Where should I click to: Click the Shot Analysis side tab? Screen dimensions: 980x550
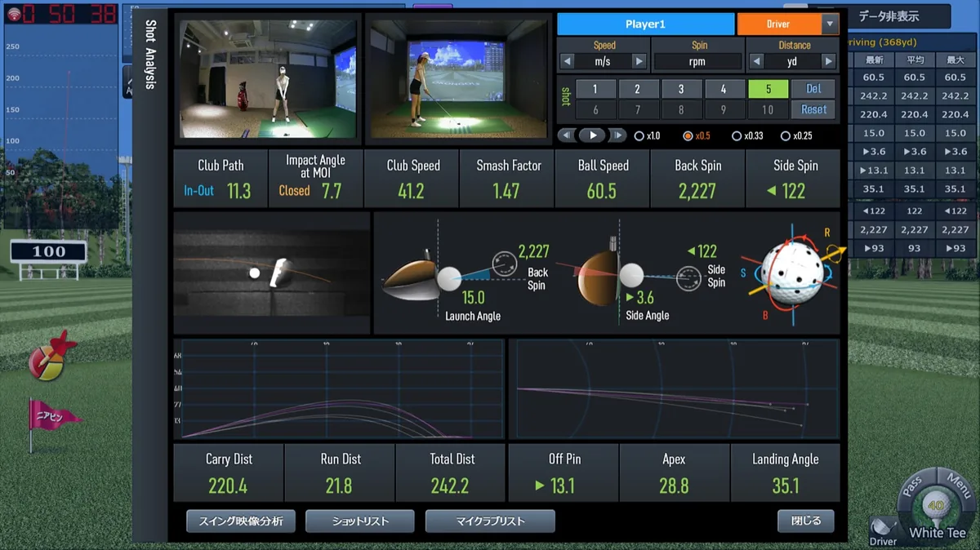tap(150, 54)
